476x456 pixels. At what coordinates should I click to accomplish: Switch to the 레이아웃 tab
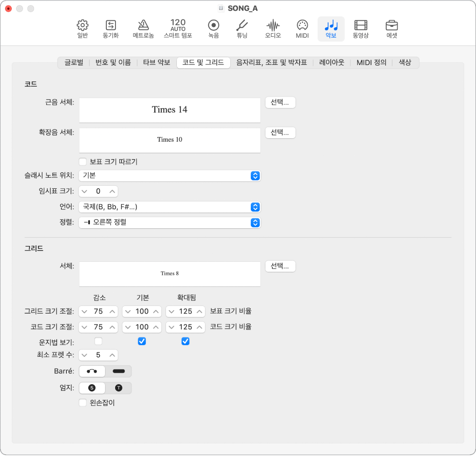coord(331,63)
